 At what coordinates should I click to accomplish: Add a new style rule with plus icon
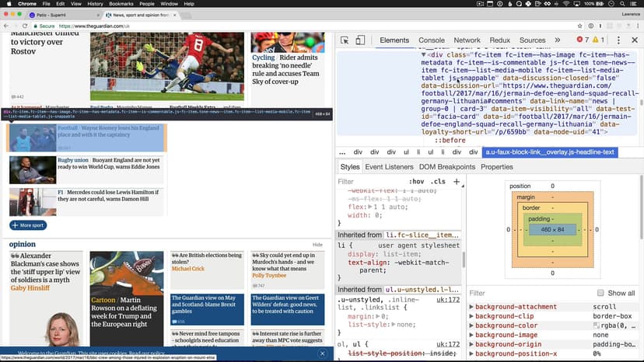(x=457, y=182)
